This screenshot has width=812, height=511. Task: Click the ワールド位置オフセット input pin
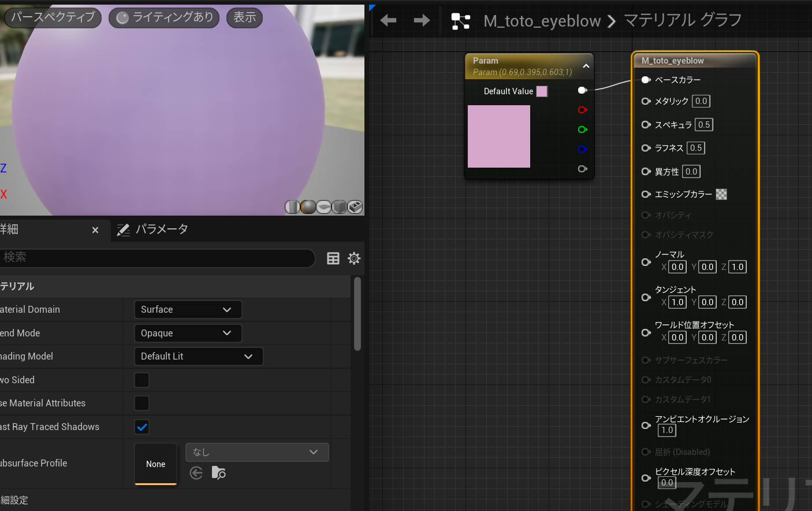click(x=646, y=332)
